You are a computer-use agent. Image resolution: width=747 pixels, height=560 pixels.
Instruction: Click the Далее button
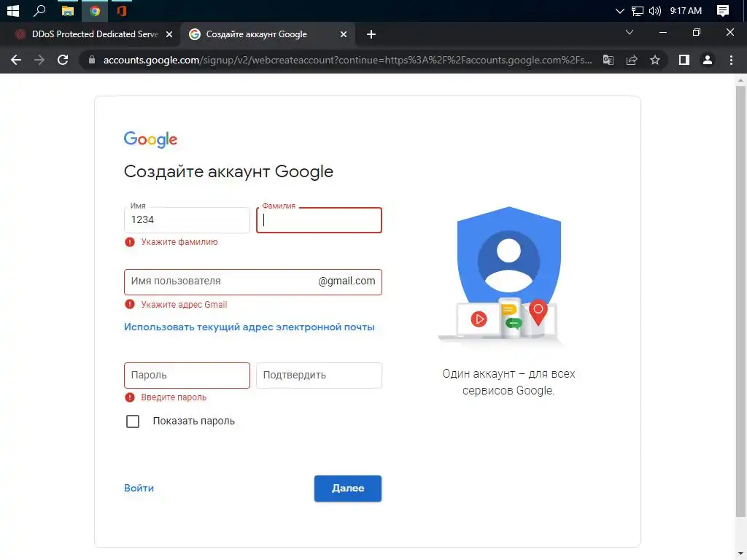click(x=348, y=489)
